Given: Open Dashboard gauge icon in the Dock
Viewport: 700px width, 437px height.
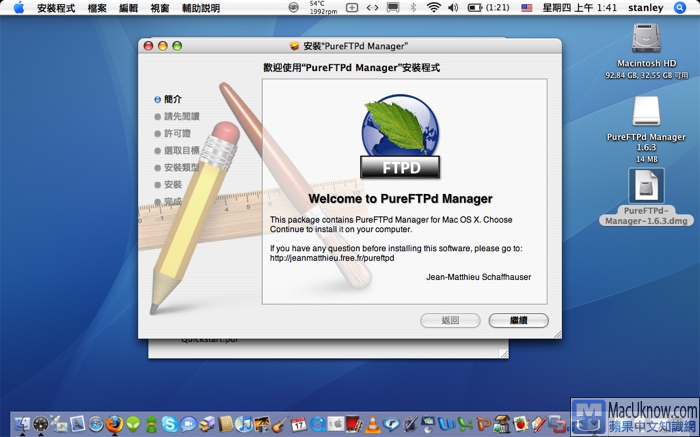Looking at the screenshot, I should point(41,424).
